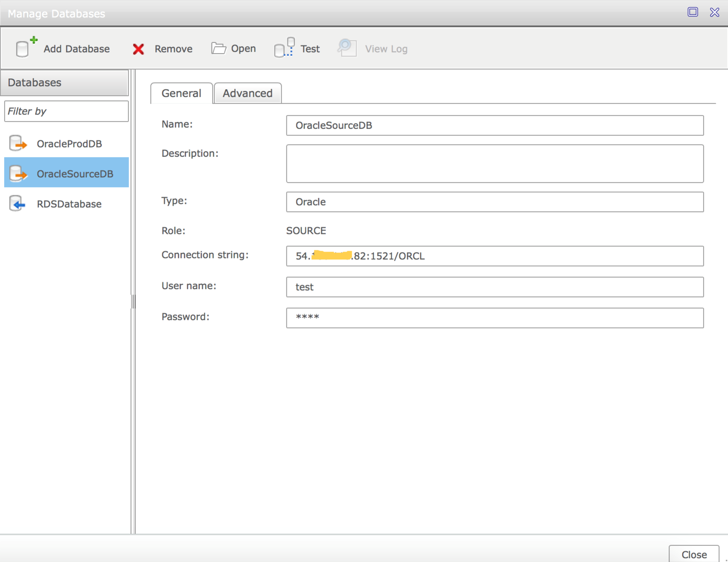Image resolution: width=728 pixels, height=562 pixels.
Task: Click the Description: label
Action: click(x=190, y=153)
